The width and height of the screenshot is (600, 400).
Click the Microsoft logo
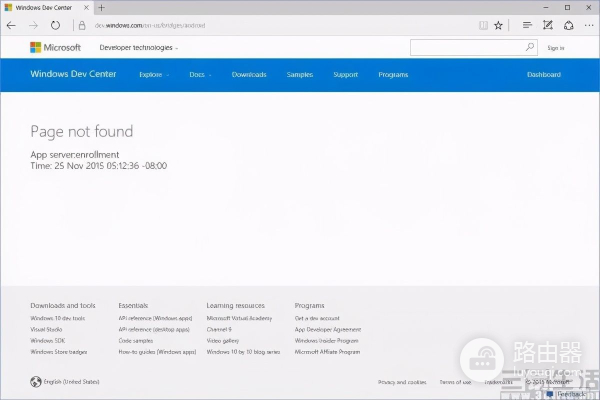pyautogui.click(x=55, y=47)
